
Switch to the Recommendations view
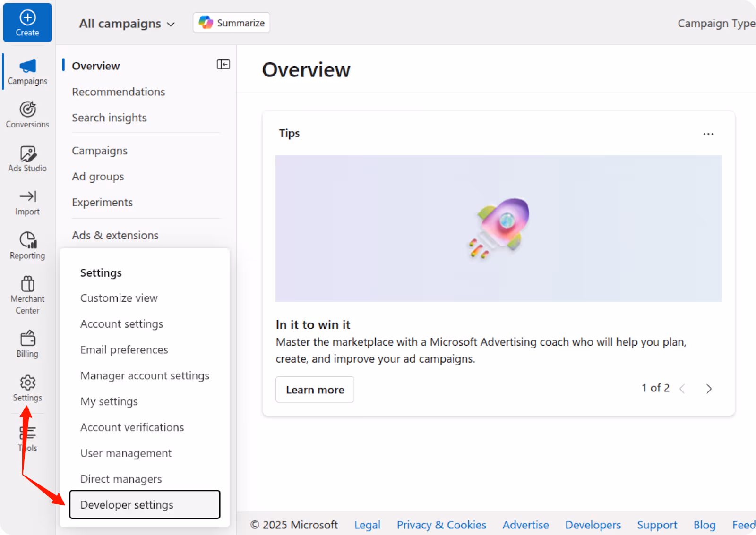click(118, 92)
